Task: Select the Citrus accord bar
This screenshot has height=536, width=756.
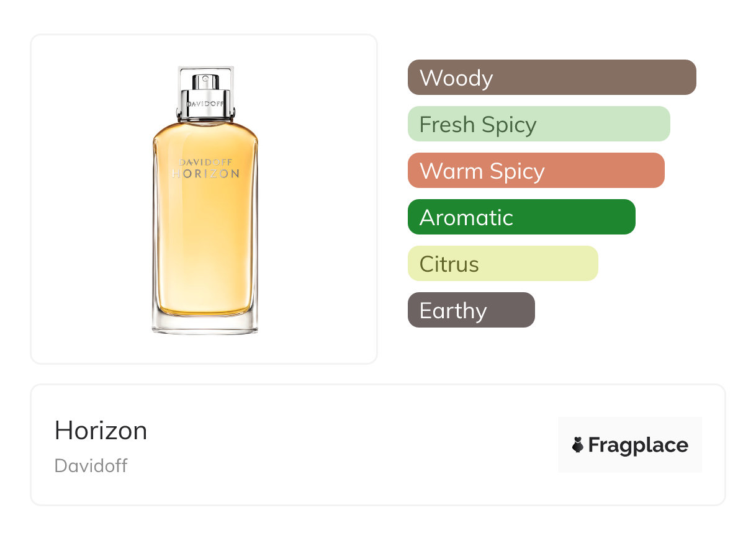Action: (x=503, y=264)
